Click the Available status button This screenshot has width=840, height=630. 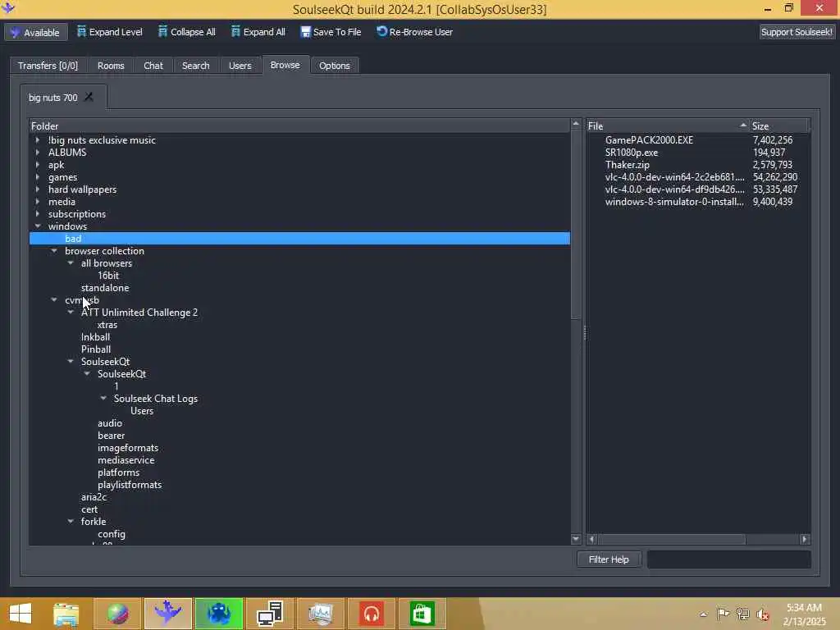[36, 32]
